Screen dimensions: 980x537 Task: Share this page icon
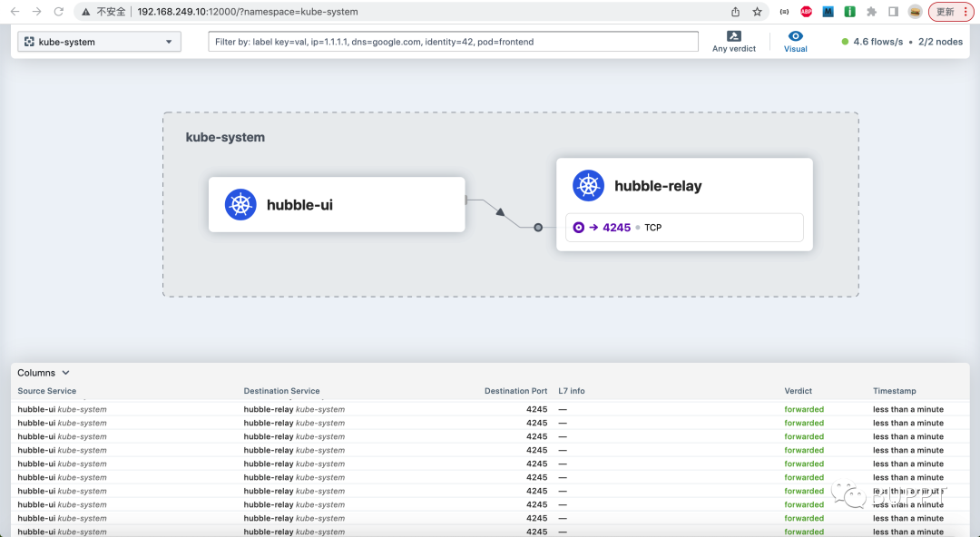click(736, 11)
